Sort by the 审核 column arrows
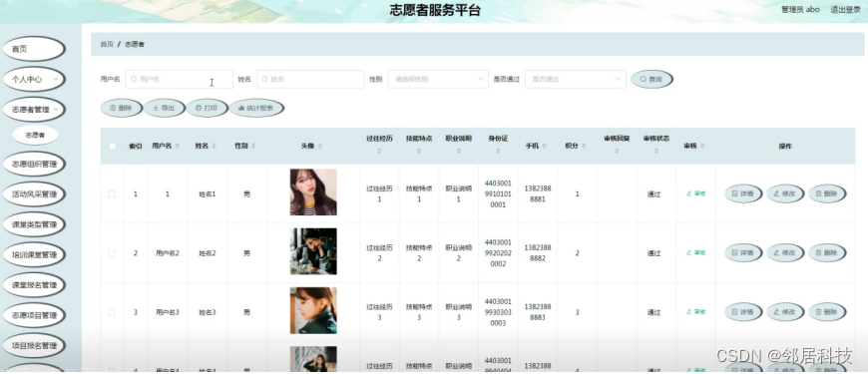Image resolution: width=868 pixels, height=374 pixels. click(702, 146)
